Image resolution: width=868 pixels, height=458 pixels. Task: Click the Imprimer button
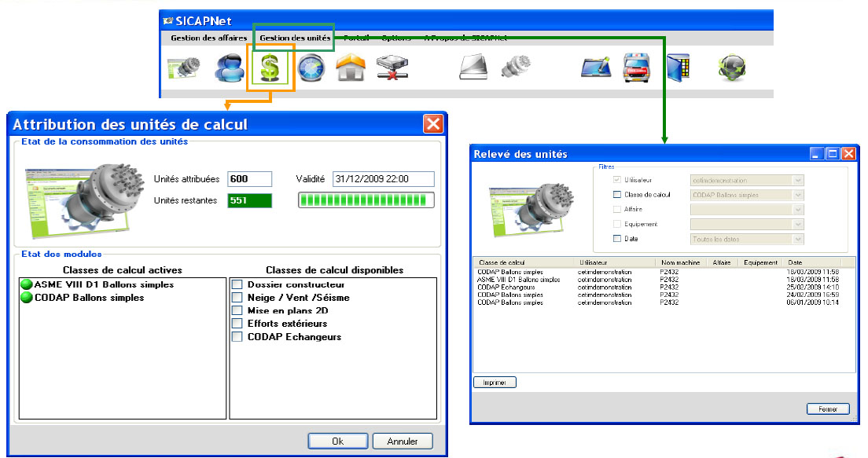[x=495, y=383]
